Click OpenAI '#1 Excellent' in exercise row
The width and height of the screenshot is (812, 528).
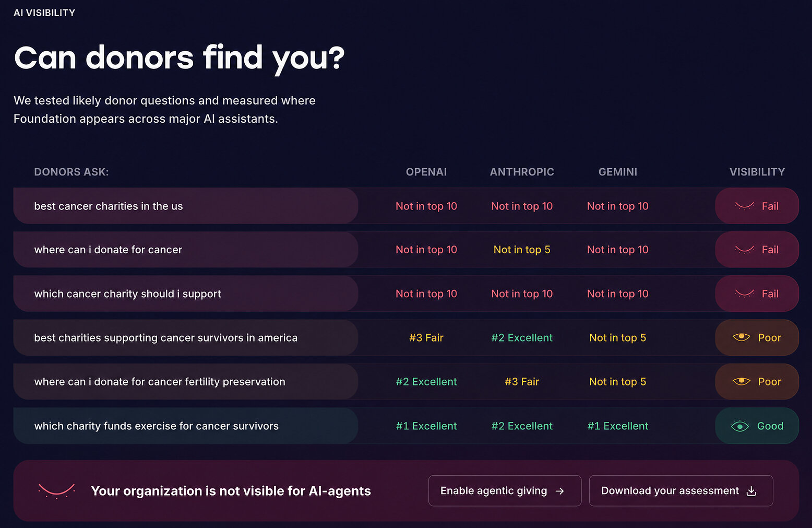pos(426,426)
